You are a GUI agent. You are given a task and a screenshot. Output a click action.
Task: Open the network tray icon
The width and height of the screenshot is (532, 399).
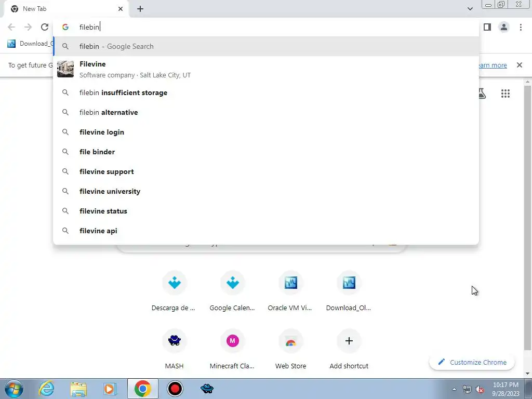[x=467, y=390]
